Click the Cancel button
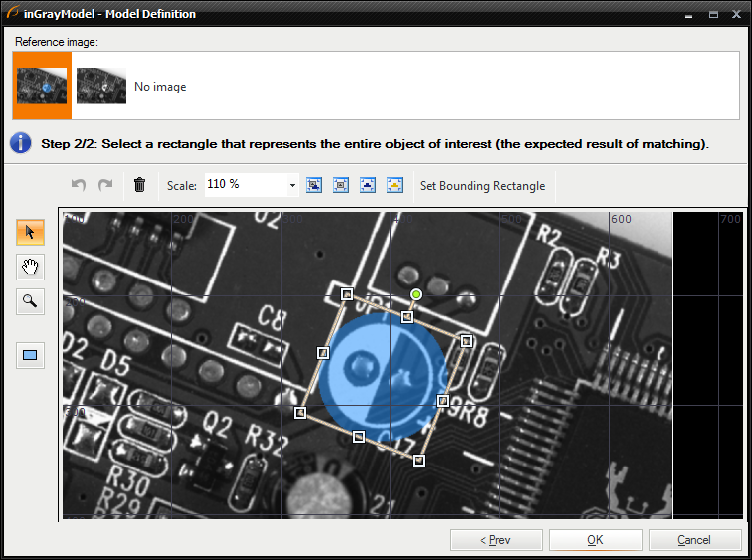The image size is (752, 560). coord(694,540)
